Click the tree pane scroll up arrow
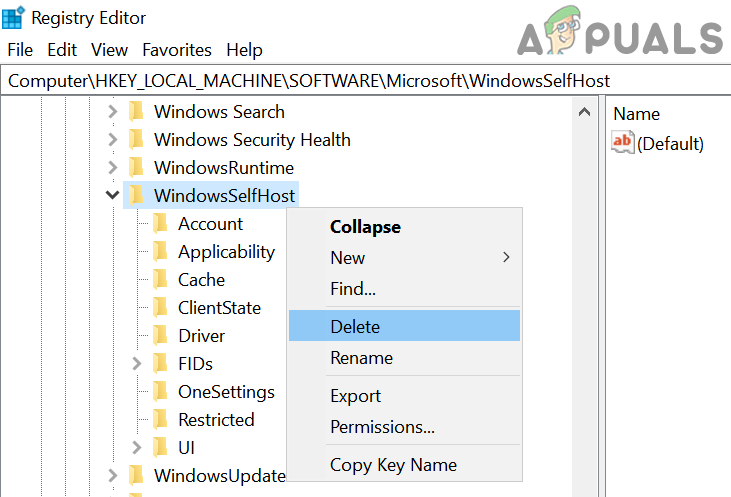 pos(584,112)
